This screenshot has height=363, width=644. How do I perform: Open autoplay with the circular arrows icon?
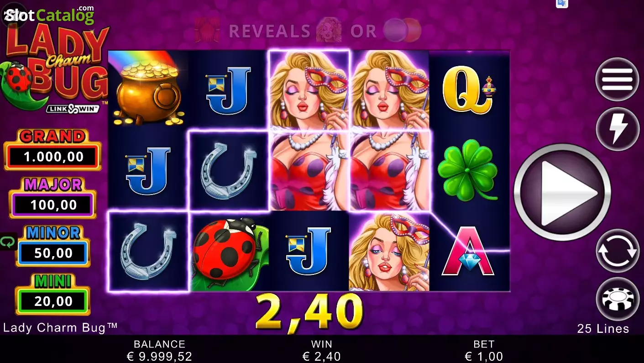(x=617, y=251)
